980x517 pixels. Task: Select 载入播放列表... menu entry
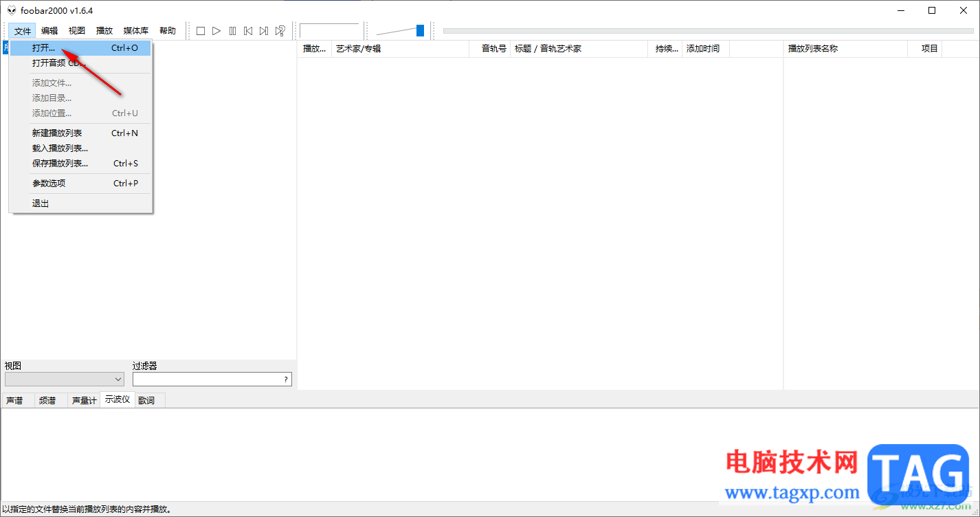pyautogui.click(x=80, y=148)
